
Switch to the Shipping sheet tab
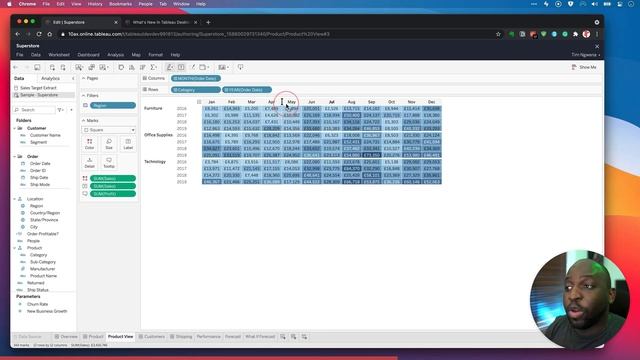tap(181, 337)
